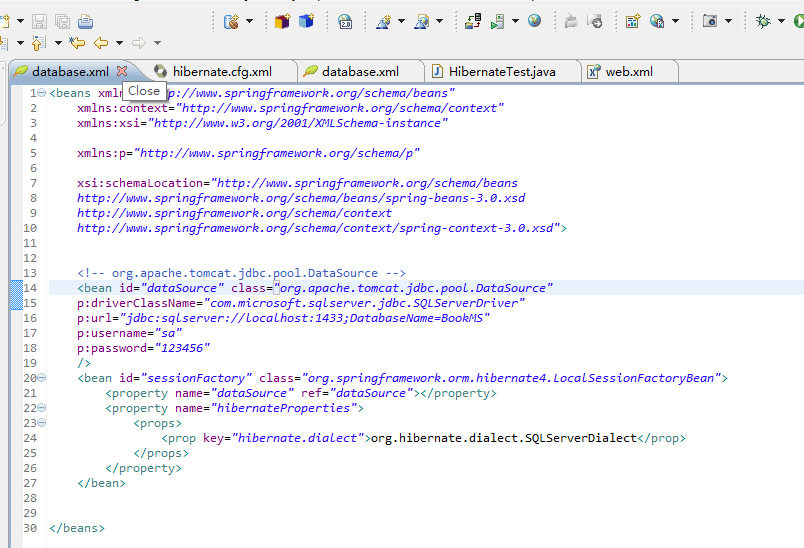Image resolution: width=804 pixels, height=548 pixels.
Task: Click the next annotation down-arrow icon
Action: tap(4, 43)
